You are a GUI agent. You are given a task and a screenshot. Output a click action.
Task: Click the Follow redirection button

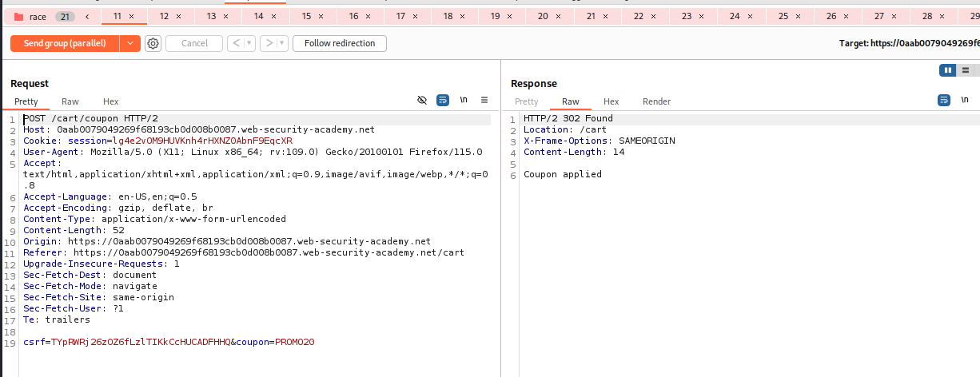pos(340,44)
